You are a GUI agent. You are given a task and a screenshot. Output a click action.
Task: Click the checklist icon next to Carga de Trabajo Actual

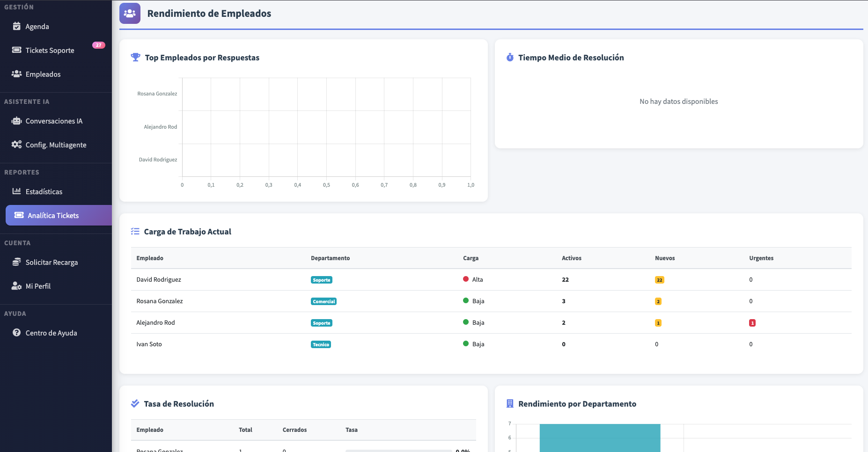[135, 231]
